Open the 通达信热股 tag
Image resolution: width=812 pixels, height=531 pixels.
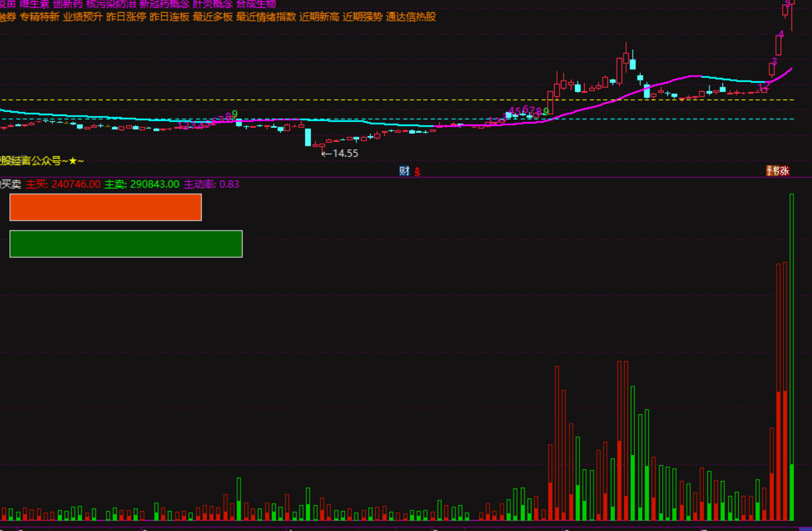point(411,17)
